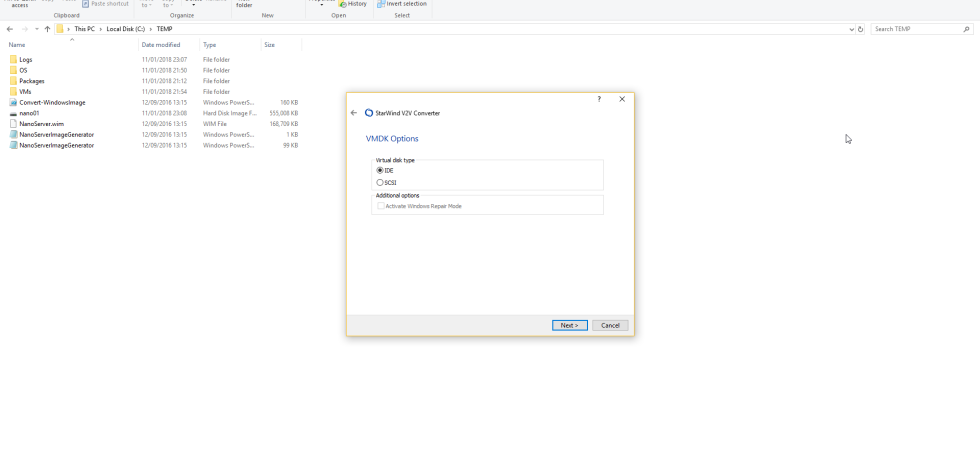
Task: Select the OS folder
Action: (x=23, y=70)
